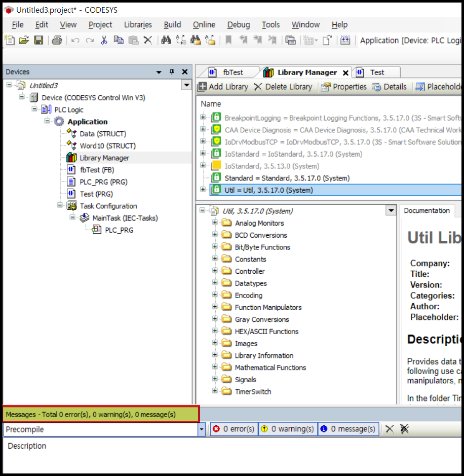
Task: Expand the Util library row
Action: click(203, 190)
